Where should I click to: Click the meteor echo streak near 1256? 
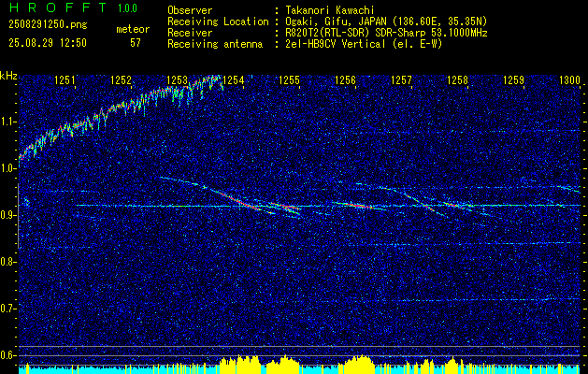(357, 205)
